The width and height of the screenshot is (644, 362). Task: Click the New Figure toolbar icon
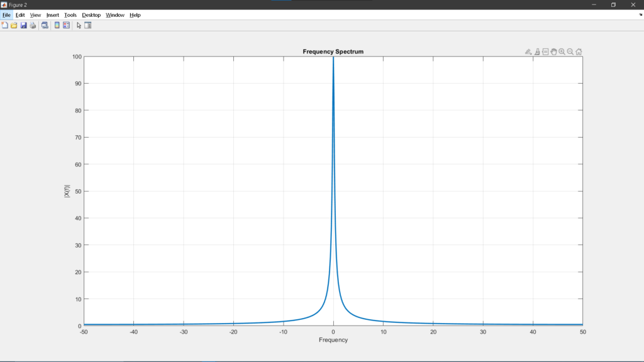pos(5,25)
